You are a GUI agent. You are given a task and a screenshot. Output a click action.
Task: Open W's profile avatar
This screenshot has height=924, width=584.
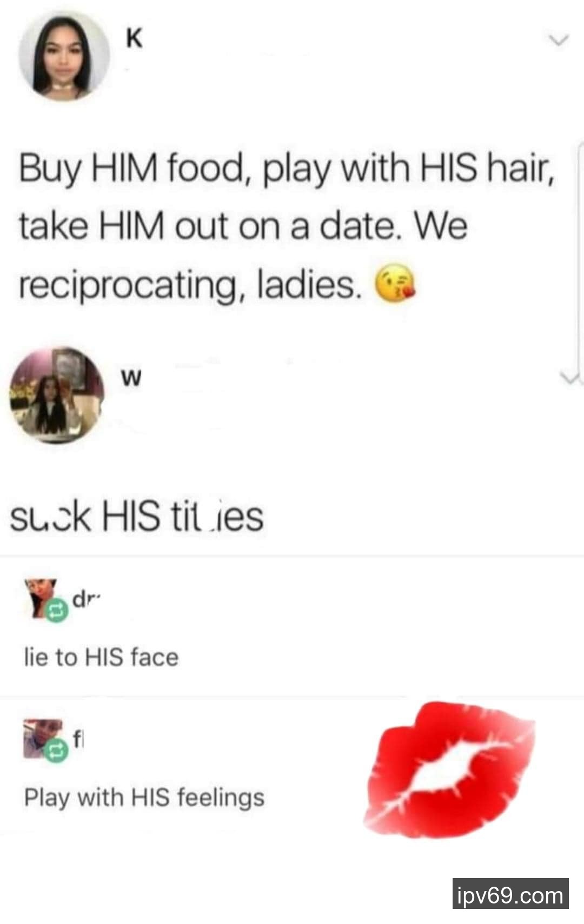(x=56, y=395)
